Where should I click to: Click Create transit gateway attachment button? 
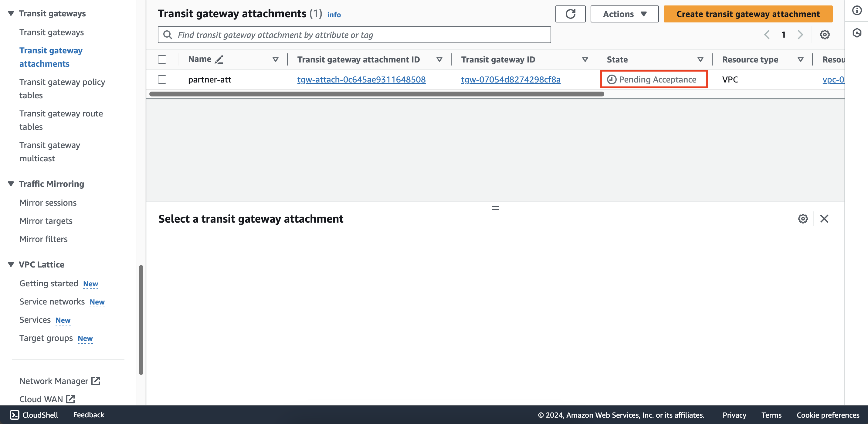click(x=748, y=14)
